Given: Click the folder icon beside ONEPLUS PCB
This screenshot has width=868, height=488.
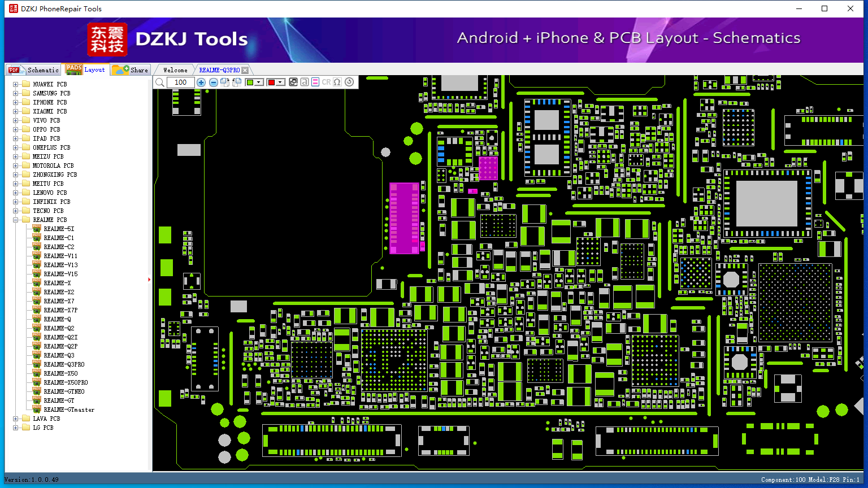Looking at the screenshot, I should (25, 147).
